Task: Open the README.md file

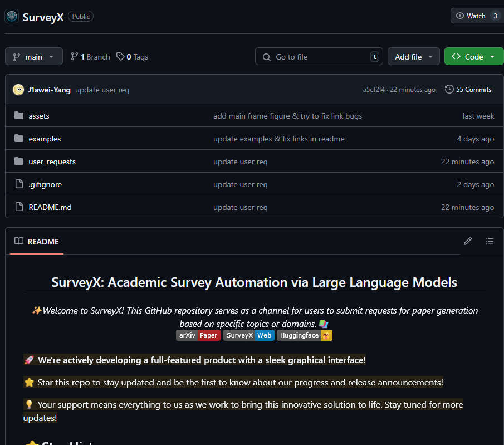Action: pos(50,207)
